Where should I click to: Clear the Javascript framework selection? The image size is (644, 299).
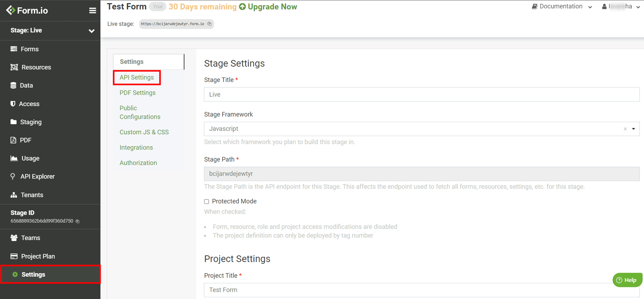625,129
